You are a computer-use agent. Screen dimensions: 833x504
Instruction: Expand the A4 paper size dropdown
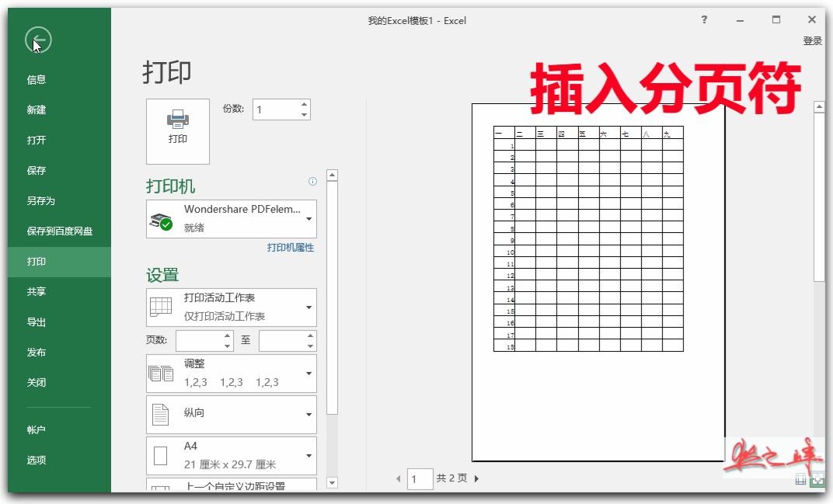click(308, 455)
